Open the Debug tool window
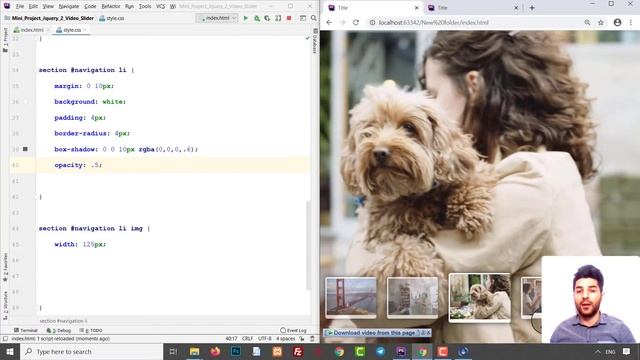 point(59,330)
